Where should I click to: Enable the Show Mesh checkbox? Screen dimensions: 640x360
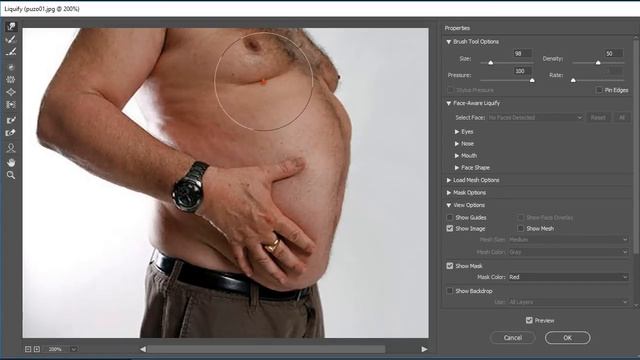pyautogui.click(x=520, y=229)
